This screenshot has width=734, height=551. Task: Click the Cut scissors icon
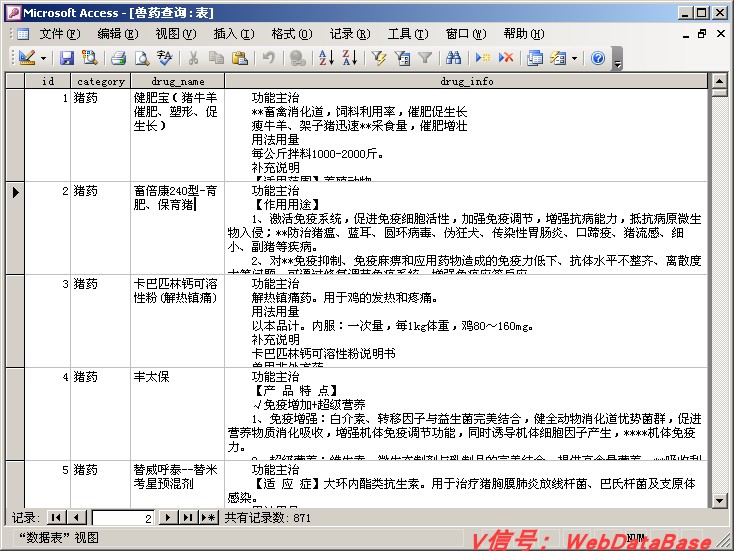[x=193, y=58]
